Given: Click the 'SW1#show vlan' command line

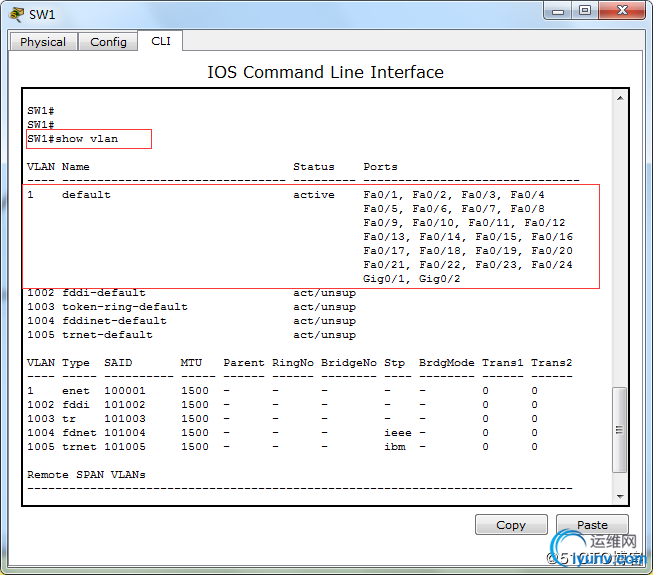Looking at the screenshot, I should pos(72,139).
